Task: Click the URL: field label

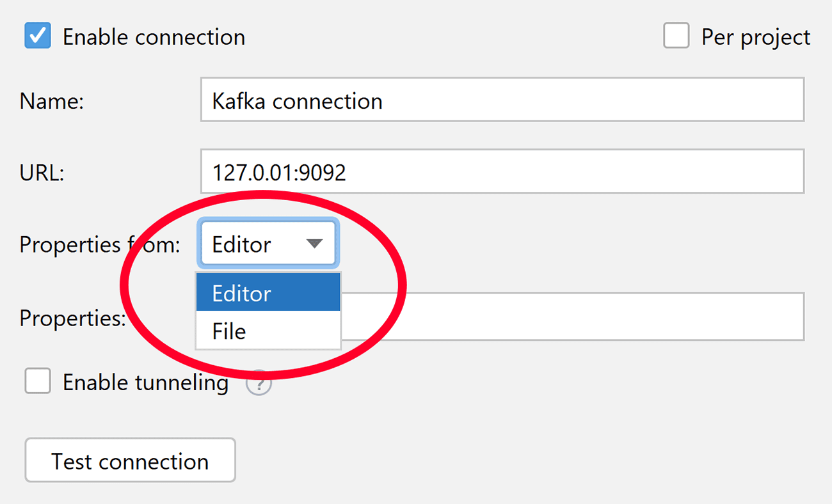Action: tap(42, 173)
